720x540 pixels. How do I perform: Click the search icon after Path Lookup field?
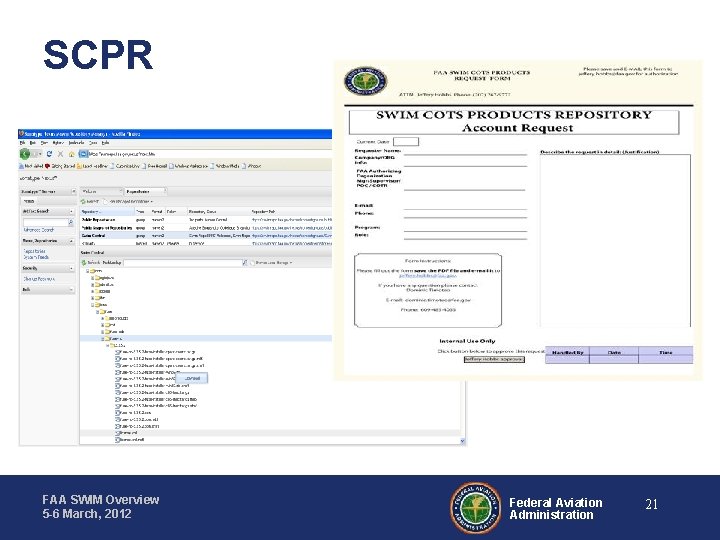click(x=245, y=263)
